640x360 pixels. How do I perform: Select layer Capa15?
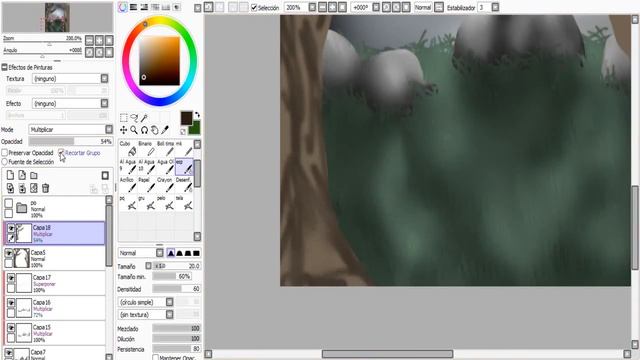[55, 333]
